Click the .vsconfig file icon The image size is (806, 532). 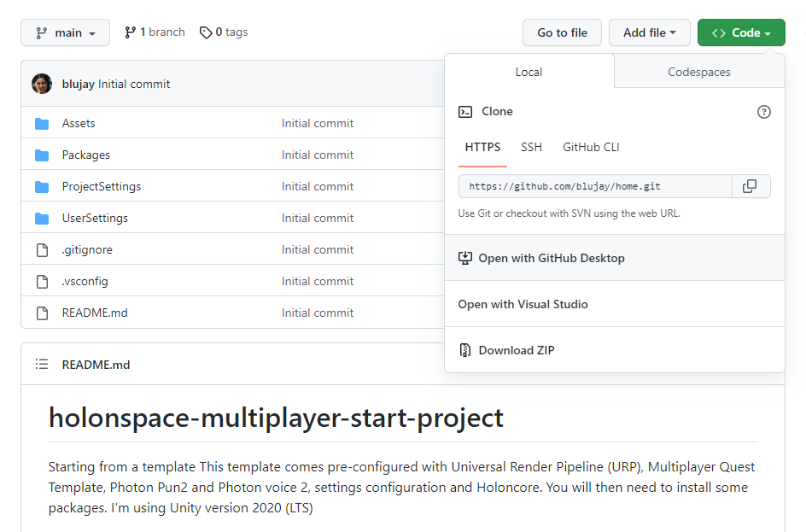[42, 282]
